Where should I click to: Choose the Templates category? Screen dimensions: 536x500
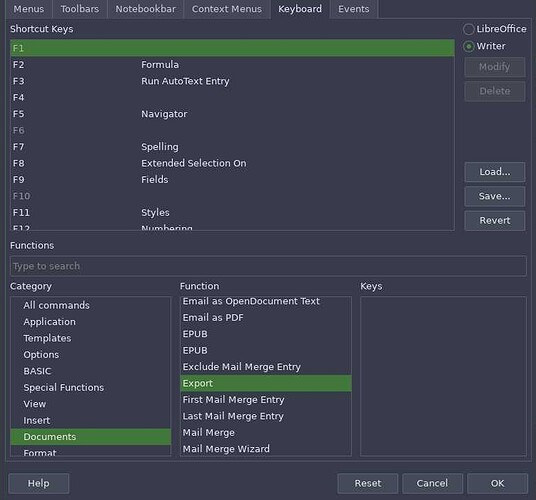pos(91,338)
